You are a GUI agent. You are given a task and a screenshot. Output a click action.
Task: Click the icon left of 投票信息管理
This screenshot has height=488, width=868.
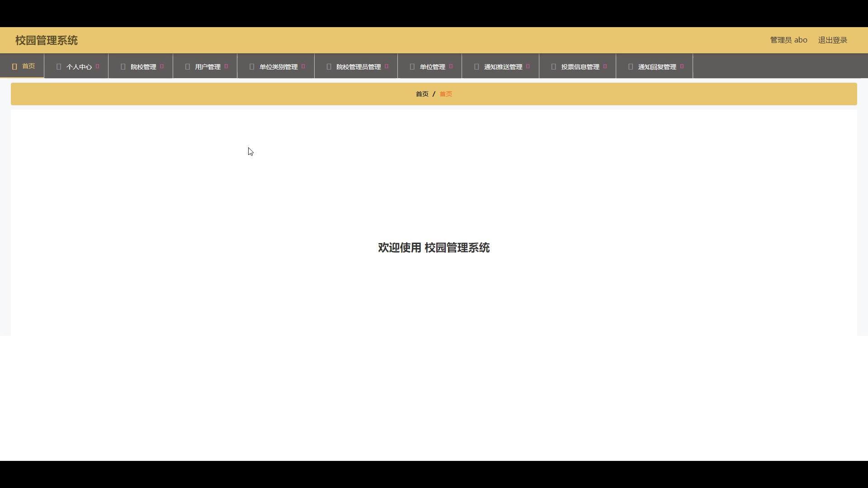[554, 66]
